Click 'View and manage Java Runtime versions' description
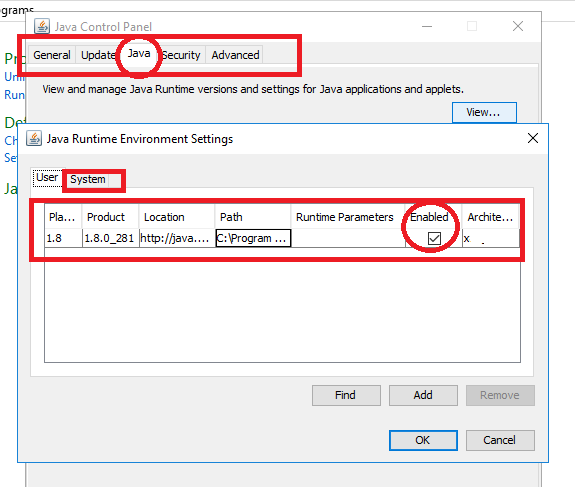 [253, 89]
